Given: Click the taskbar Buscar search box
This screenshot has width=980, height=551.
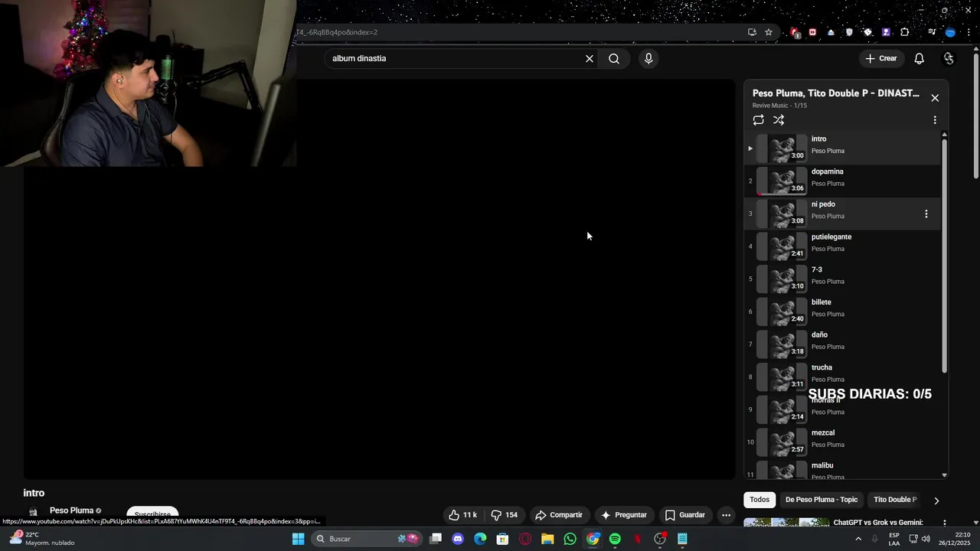Looking at the screenshot, I should pos(367,539).
